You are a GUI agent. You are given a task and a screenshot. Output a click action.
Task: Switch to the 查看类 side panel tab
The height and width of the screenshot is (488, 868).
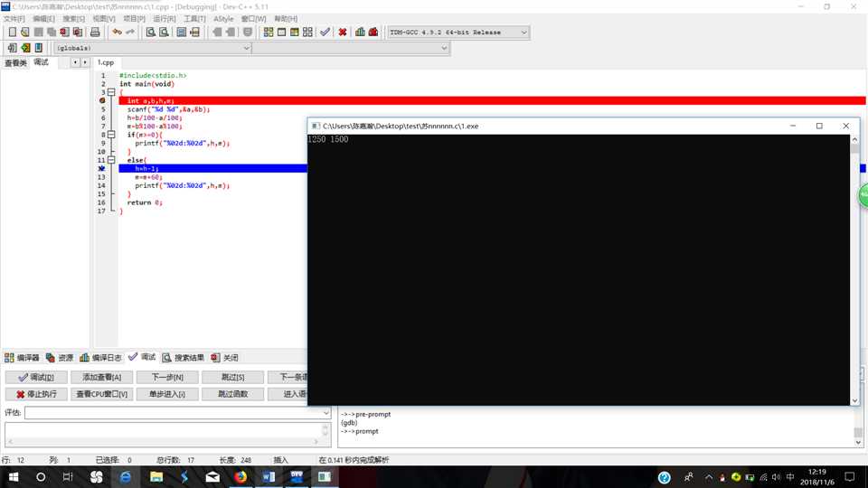pyautogui.click(x=15, y=62)
